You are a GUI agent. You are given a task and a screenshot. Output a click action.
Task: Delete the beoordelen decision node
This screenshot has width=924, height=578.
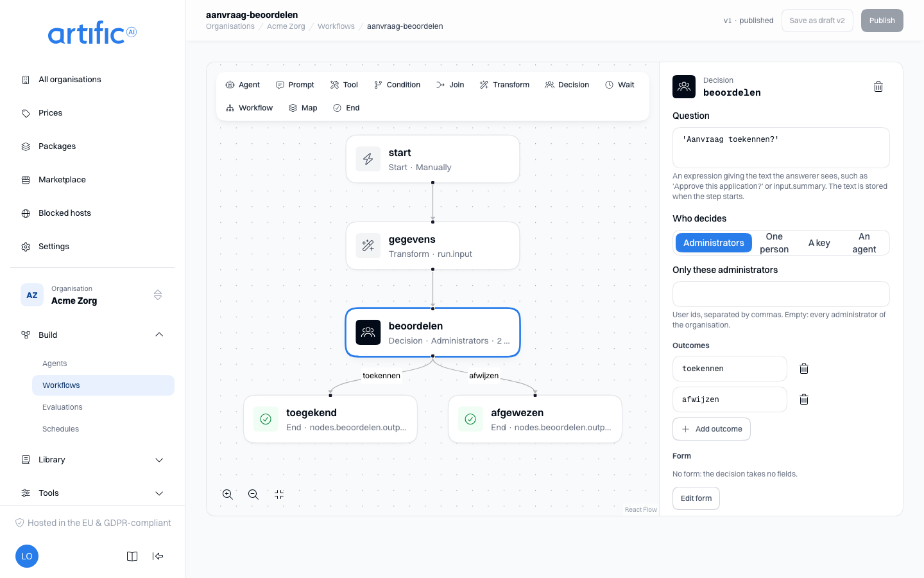878,87
